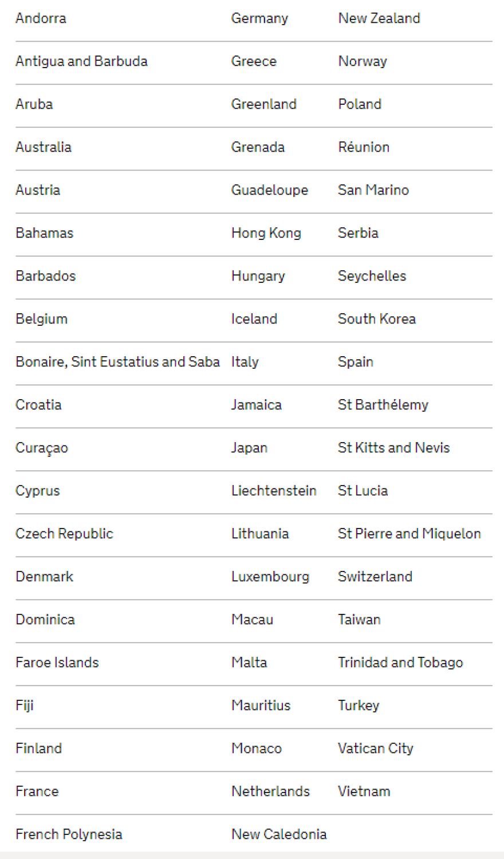Select the New Zealand cell

click(379, 18)
